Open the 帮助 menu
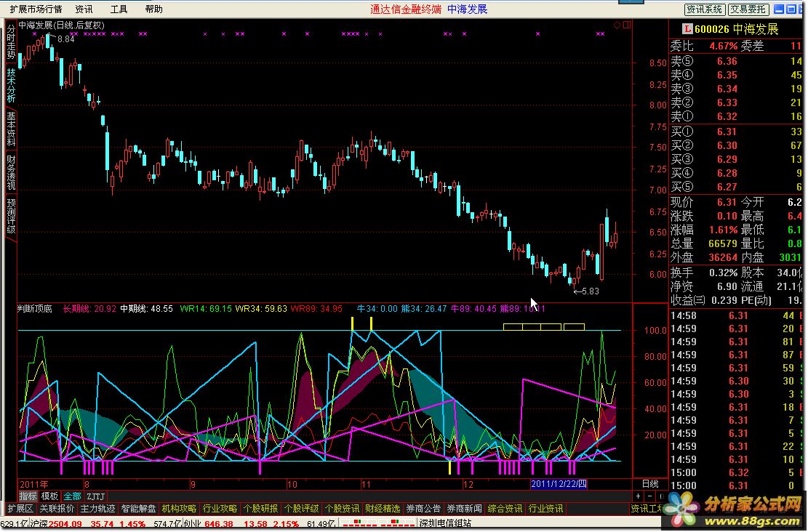The width and height of the screenshot is (808, 532). (154, 9)
